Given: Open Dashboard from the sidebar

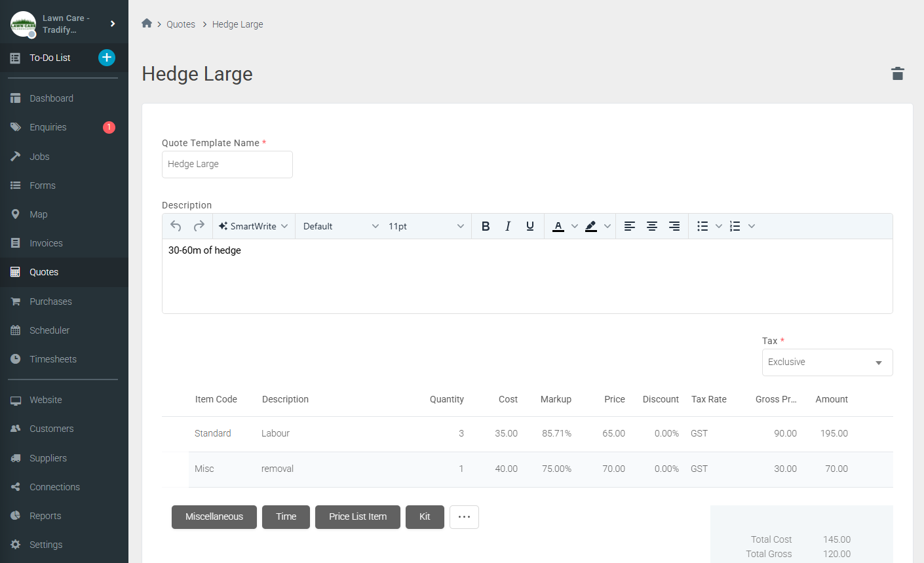Looking at the screenshot, I should (x=64, y=98).
